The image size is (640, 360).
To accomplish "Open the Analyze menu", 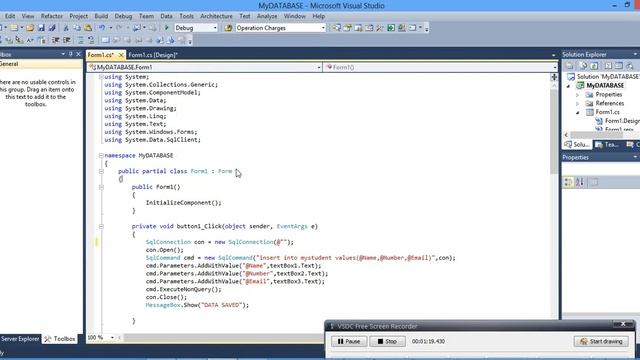I will click(267, 16).
